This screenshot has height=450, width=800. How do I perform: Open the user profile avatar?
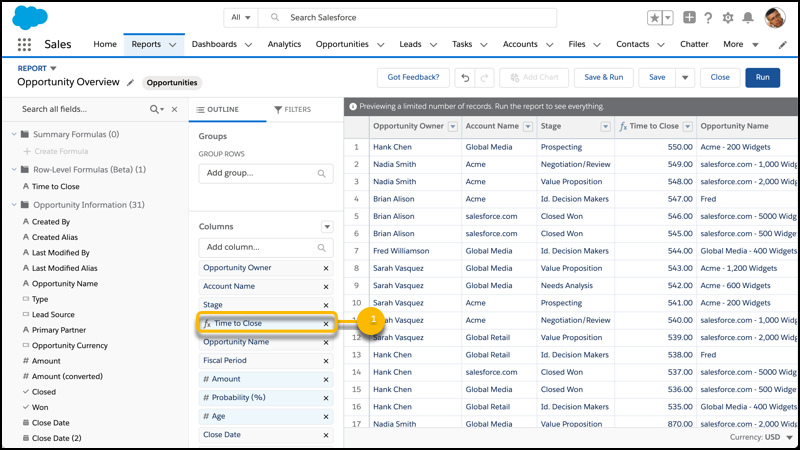coord(774,18)
